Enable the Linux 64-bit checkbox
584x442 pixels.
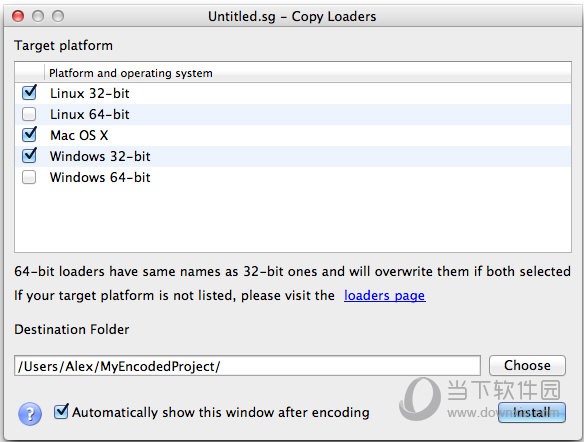[29, 114]
